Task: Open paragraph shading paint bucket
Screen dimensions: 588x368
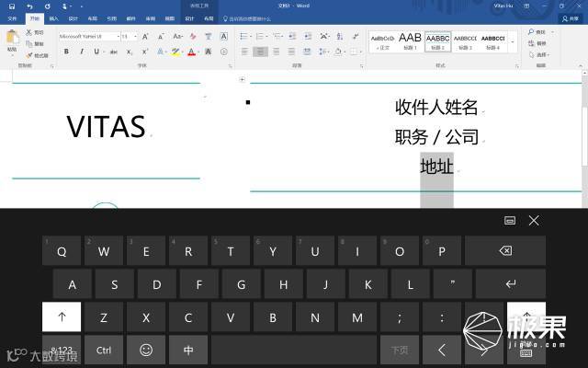Action: 337,52
